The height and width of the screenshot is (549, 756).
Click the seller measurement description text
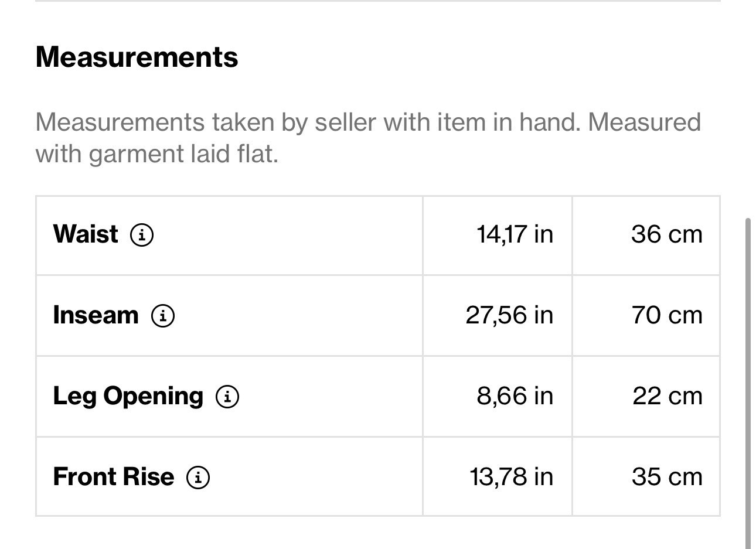click(368, 138)
